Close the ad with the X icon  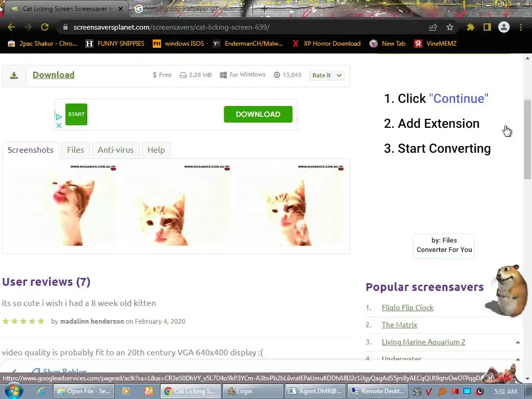click(59, 125)
